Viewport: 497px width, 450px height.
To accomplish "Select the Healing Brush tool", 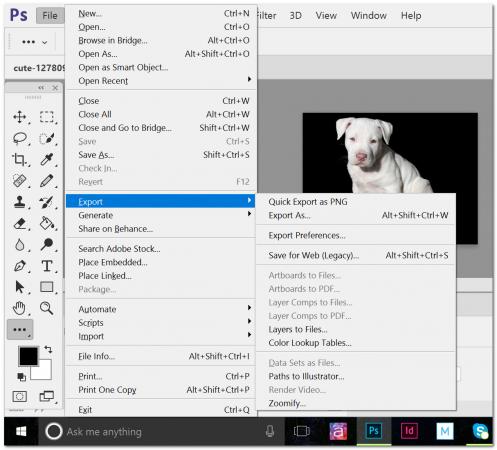I will [20, 181].
